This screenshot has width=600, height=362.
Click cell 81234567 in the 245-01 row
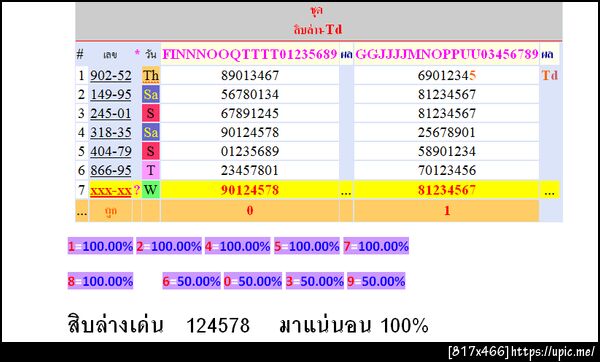click(x=447, y=113)
